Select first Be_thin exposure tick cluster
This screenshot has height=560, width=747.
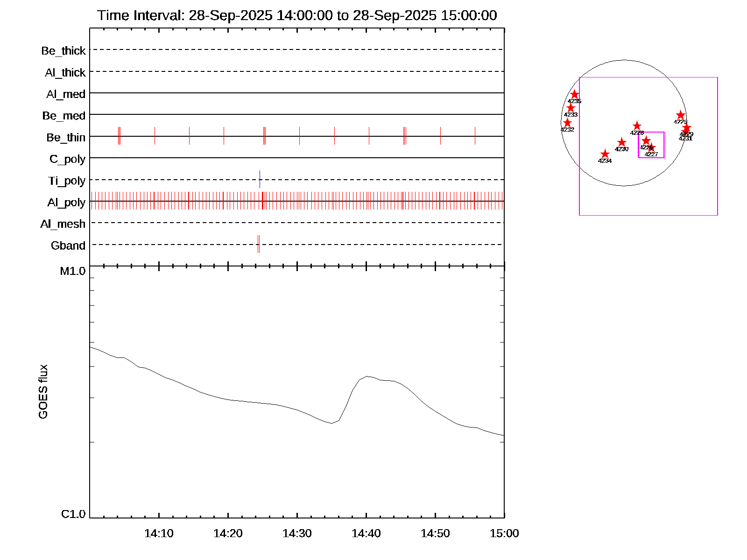(119, 136)
